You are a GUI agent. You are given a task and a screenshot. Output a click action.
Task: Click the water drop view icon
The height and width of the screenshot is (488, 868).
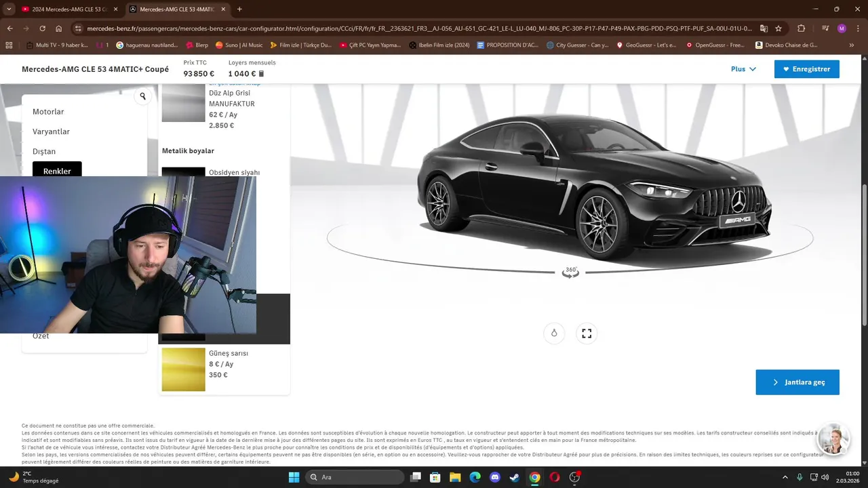pos(554,333)
